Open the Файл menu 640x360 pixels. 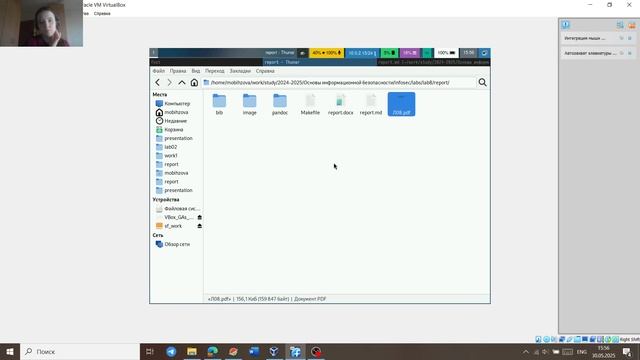coord(159,71)
